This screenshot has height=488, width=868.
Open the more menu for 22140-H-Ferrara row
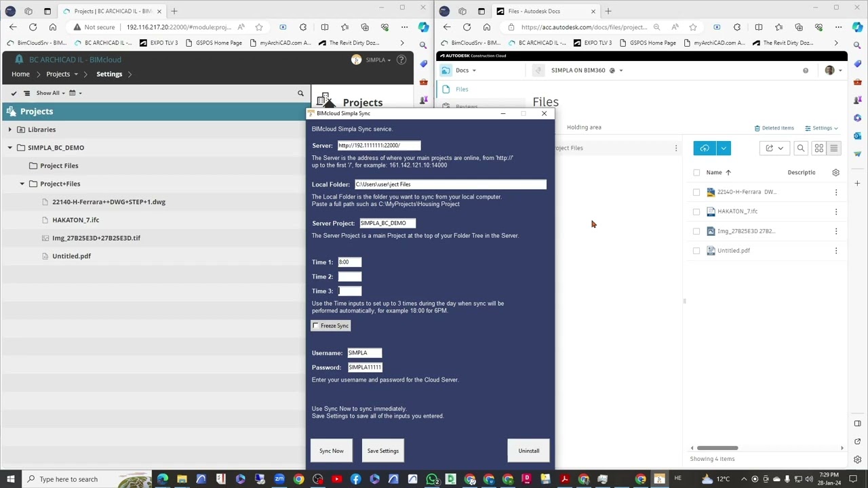pos(836,192)
